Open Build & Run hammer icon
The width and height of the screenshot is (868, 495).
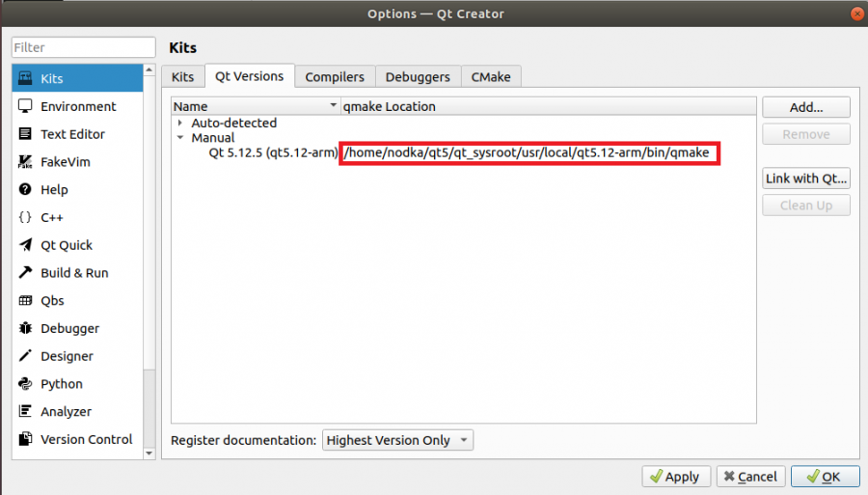[25, 272]
